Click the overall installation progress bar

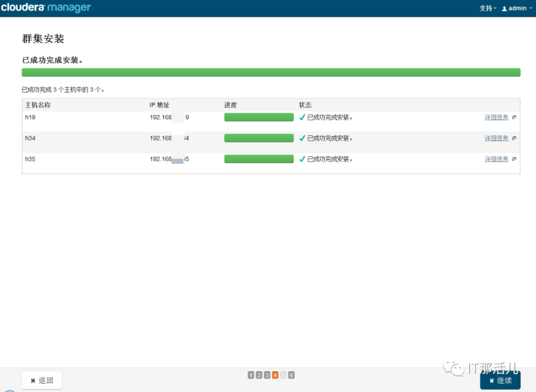coord(271,72)
